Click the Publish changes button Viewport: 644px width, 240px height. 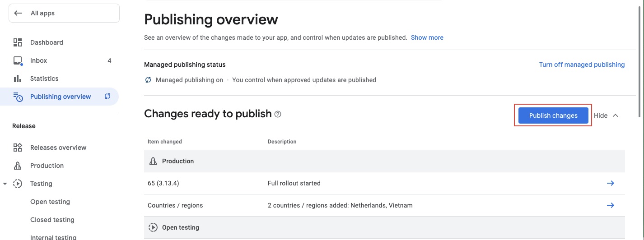point(553,115)
